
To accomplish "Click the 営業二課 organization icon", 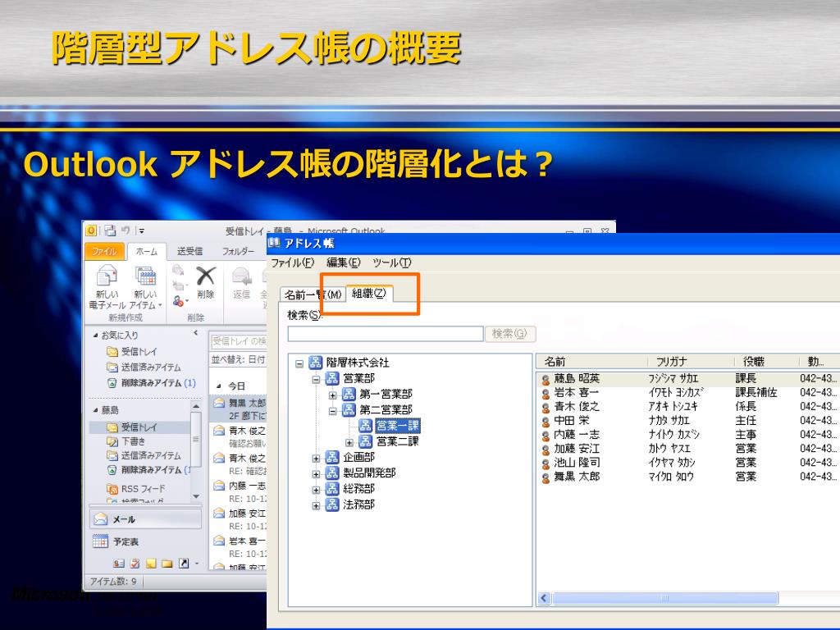I will coord(365,441).
